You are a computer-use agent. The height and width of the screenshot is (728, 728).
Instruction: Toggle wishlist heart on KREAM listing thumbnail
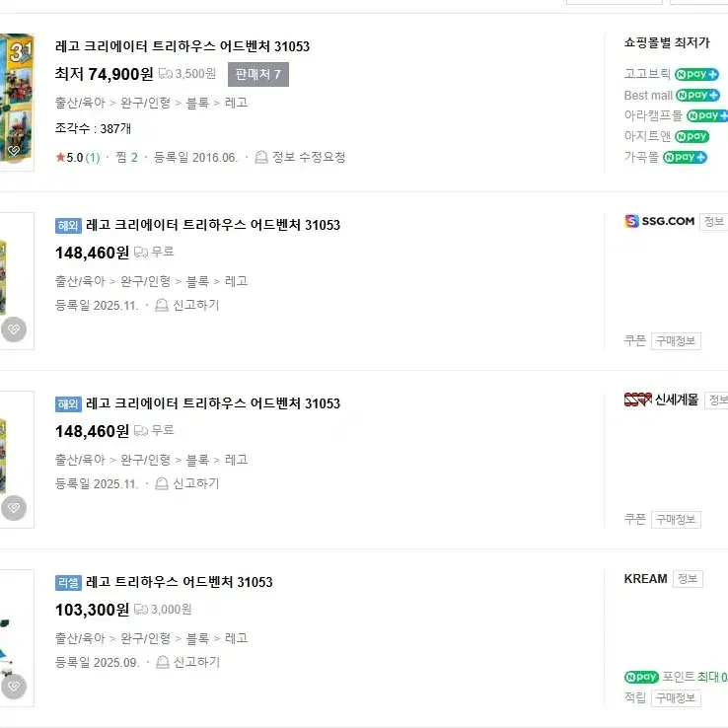point(14,686)
